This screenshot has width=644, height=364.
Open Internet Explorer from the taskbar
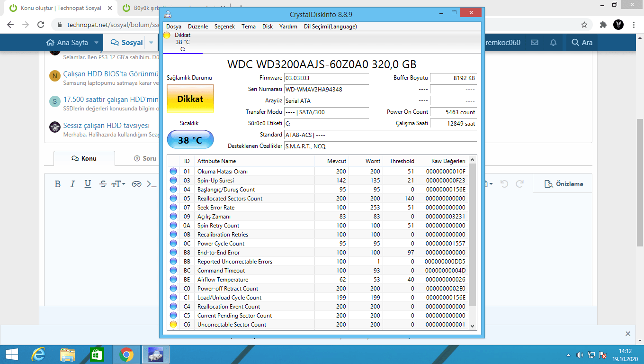click(x=38, y=355)
